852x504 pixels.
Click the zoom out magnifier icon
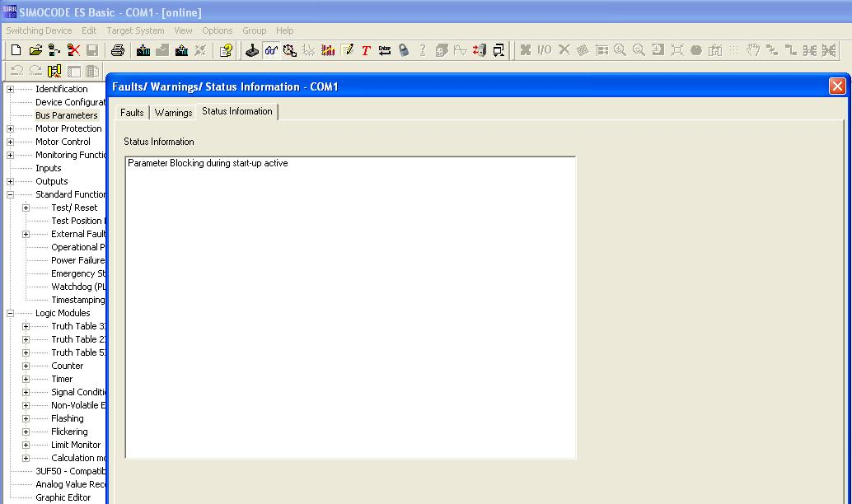[639, 50]
